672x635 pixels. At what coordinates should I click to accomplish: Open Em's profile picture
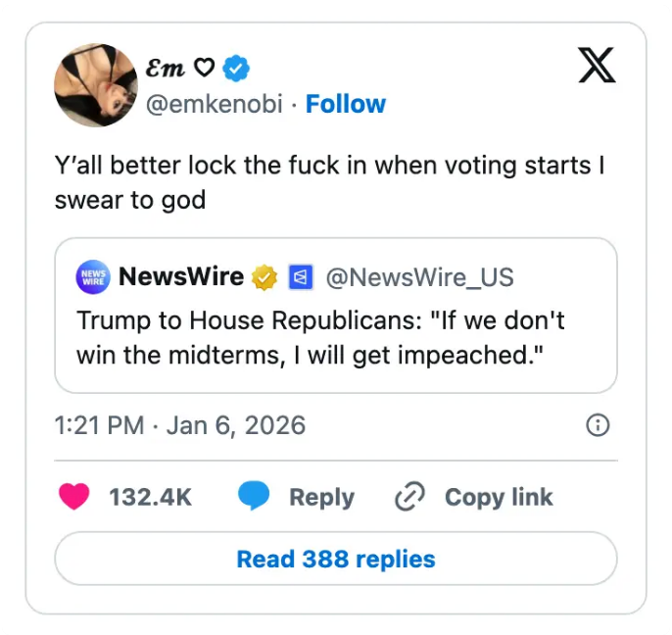click(95, 85)
